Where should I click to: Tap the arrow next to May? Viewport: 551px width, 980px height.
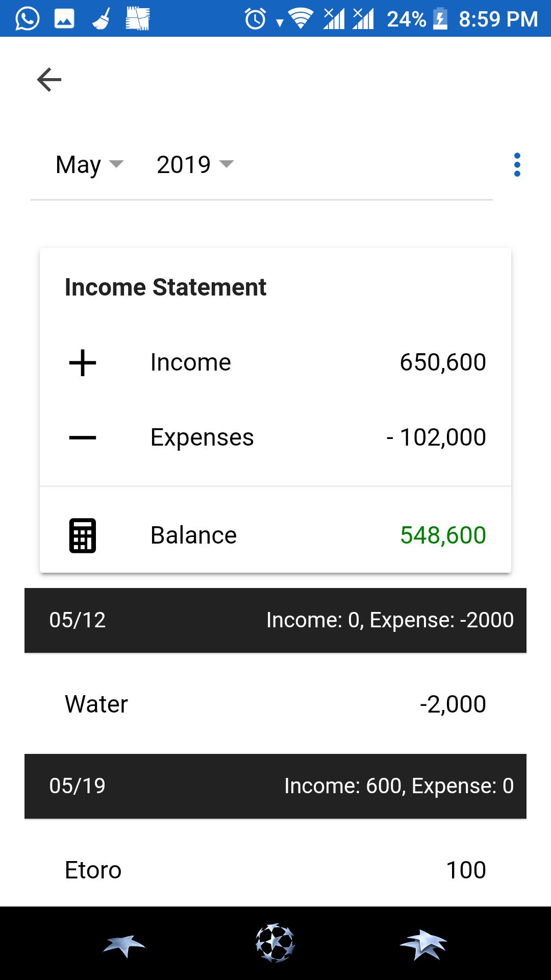117,164
